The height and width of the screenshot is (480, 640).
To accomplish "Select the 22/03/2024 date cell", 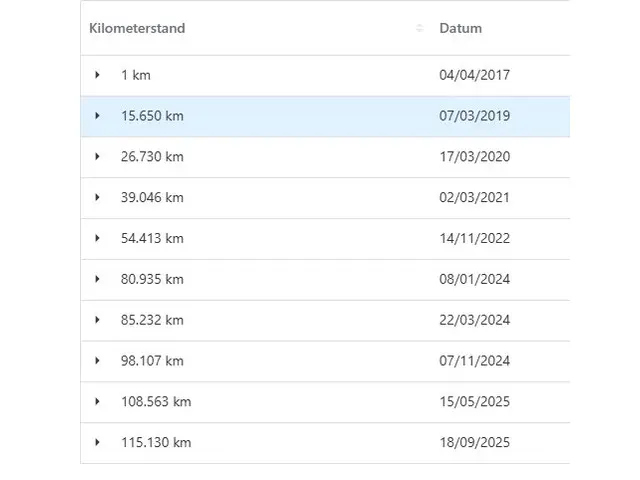I will (474, 320).
